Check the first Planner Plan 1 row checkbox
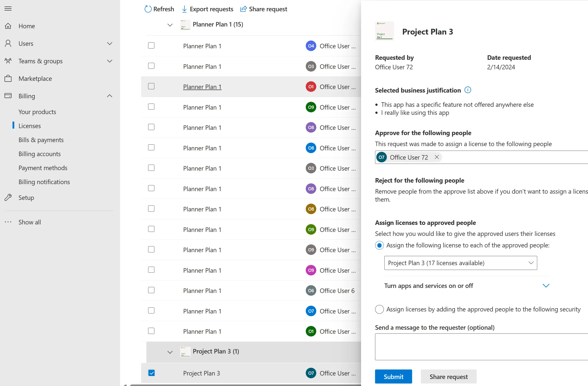The image size is (588, 386). pos(151,46)
